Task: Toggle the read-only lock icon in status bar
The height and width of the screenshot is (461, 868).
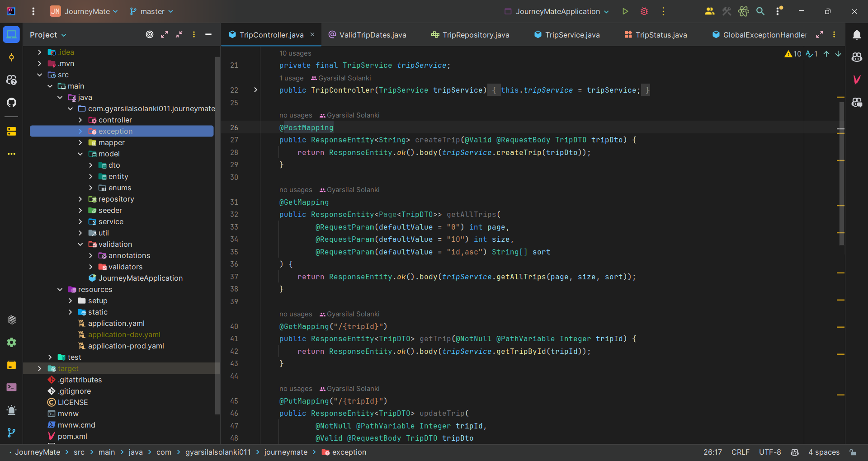Action: tap(853, 452)
